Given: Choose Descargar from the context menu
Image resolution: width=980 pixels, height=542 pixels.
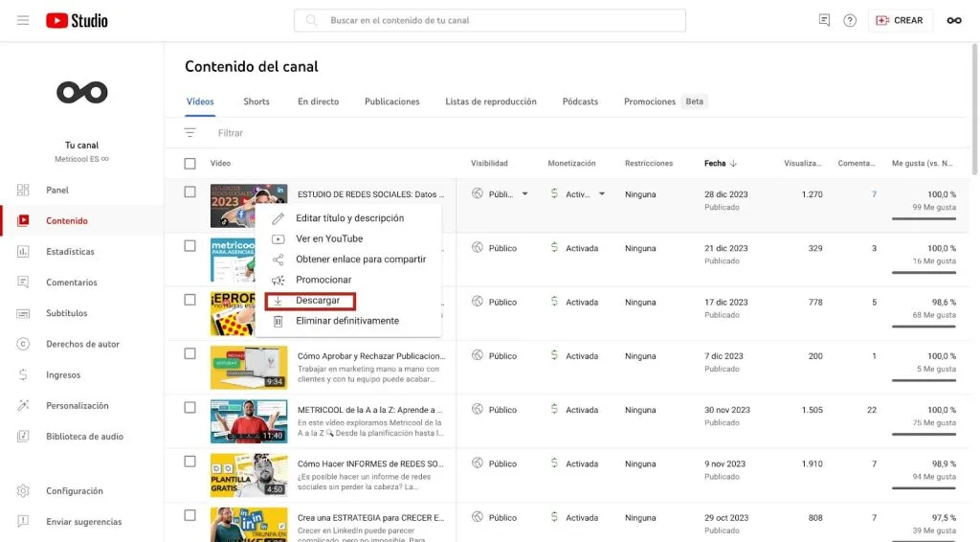Looking at the screenshot, I should coord(317,301).
